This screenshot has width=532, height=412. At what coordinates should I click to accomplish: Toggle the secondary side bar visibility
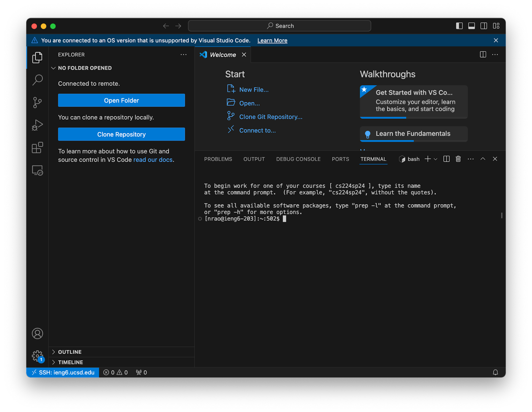point(484,26)
